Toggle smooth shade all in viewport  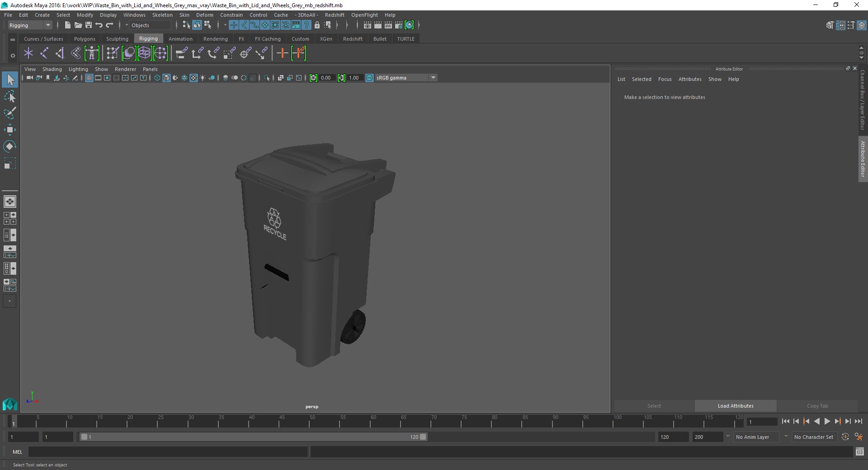(166, 78)
